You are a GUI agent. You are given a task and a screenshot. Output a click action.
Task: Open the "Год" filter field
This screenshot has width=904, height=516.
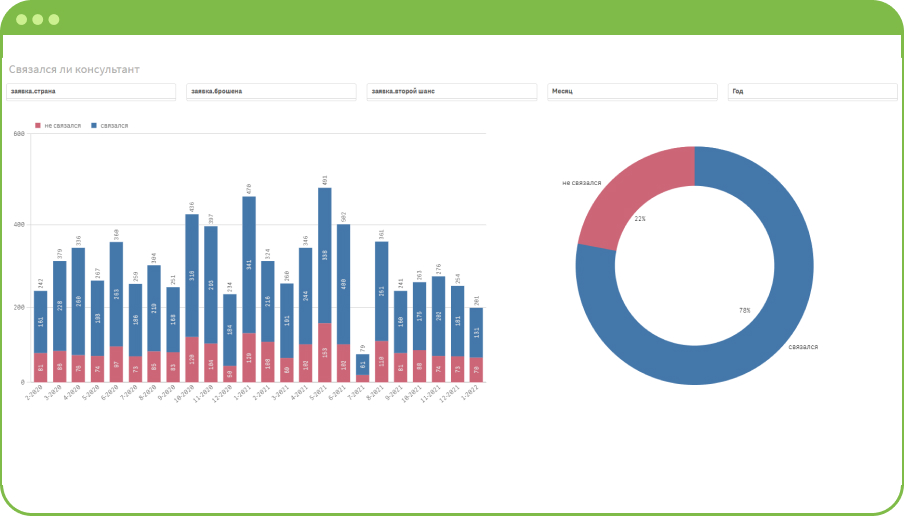click(812, 91)
